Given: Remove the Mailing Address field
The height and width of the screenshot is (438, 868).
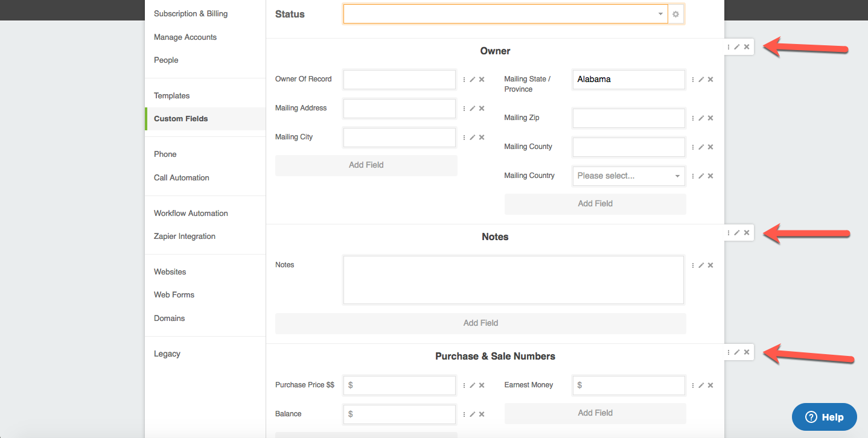Looking at the screenshot, I should point(482,109).
